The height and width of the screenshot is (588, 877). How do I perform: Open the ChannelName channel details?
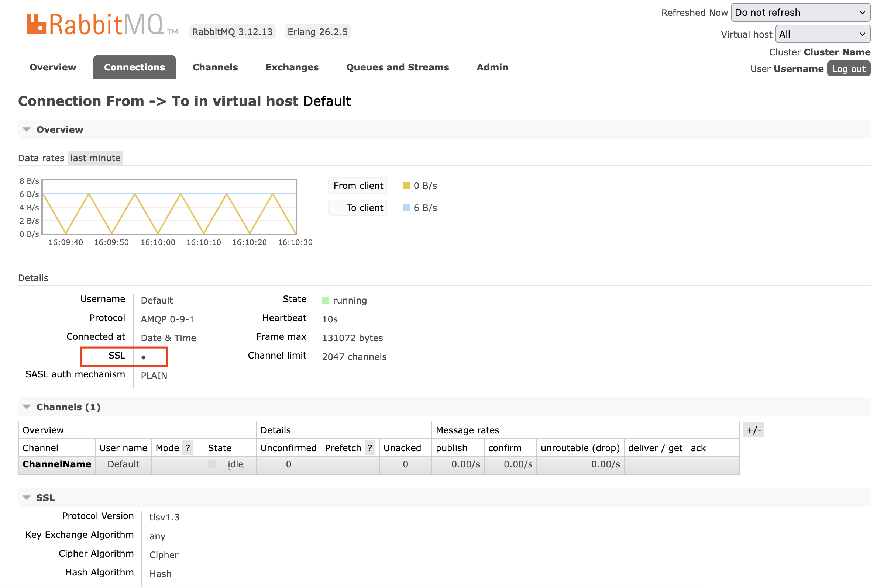tap(57, 464)
